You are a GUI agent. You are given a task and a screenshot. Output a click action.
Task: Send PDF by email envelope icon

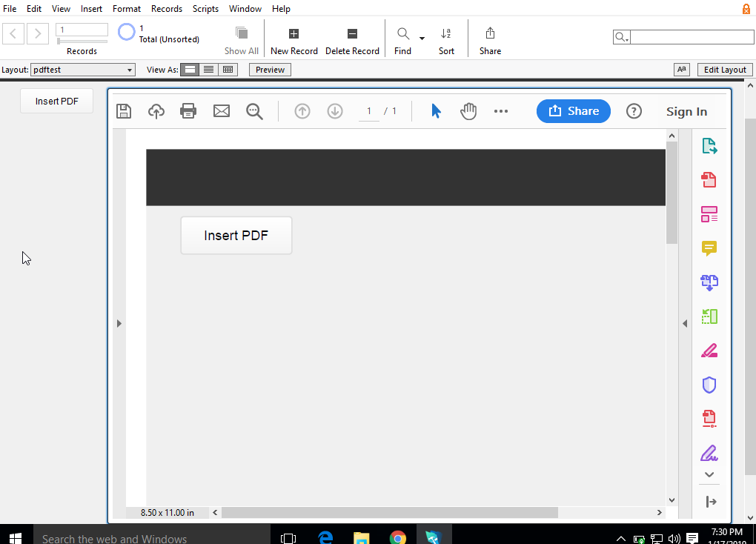[222, 111]
